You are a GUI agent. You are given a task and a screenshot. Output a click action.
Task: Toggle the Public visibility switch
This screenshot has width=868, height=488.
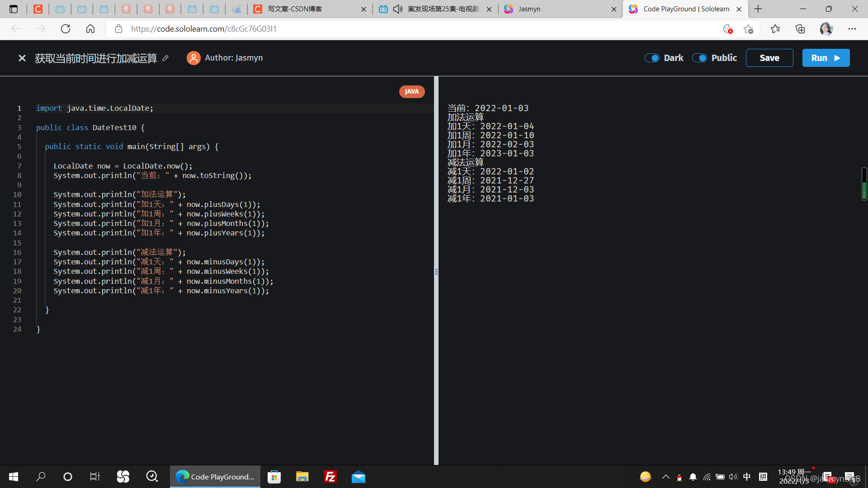tap(699, 58)
